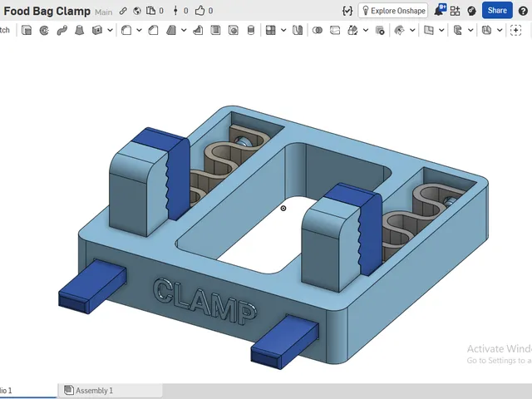The width and height of the screenshot is (532, 399).
Task: Expand the Modify fillet dropdown
Action: pos(412,31)
